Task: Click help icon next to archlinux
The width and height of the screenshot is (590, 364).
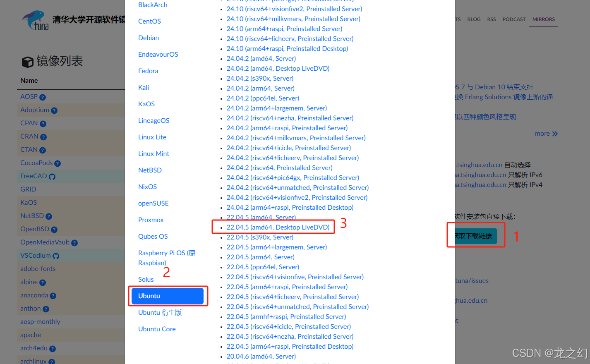Action: [x=52, y=362]
